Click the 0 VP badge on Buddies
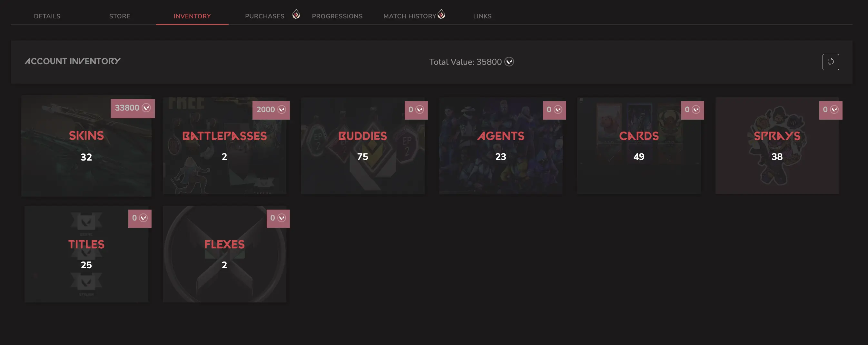This screenshot has width=868, height=345. 416,110
